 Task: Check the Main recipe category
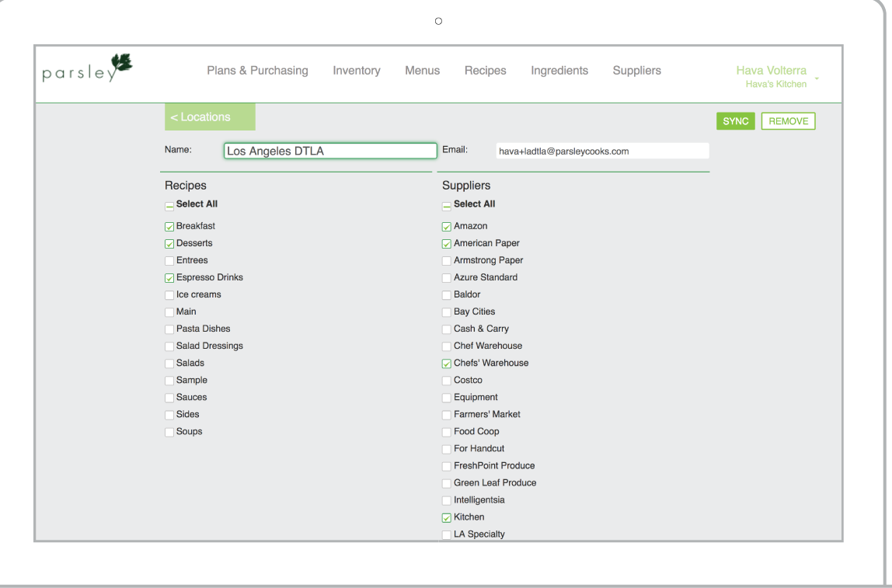point(169,312)
